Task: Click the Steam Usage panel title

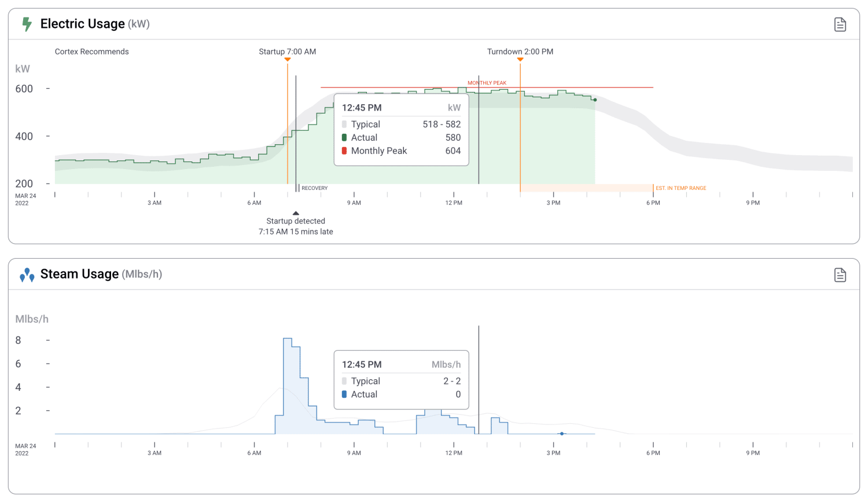Action: point(79,274)
